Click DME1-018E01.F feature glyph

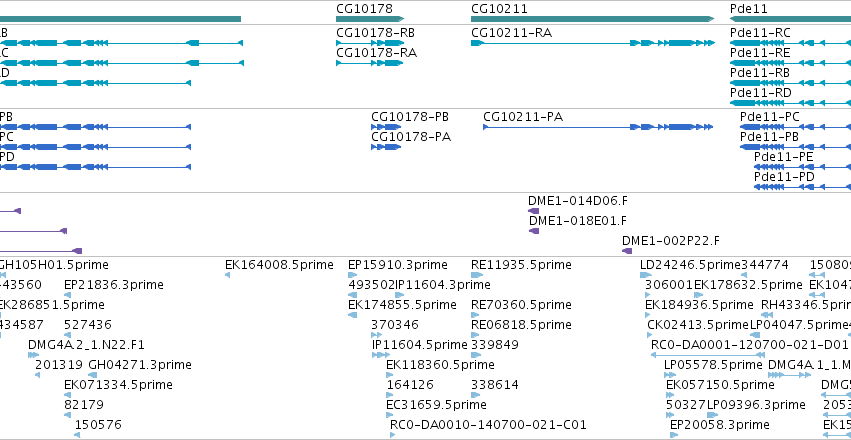534,231
